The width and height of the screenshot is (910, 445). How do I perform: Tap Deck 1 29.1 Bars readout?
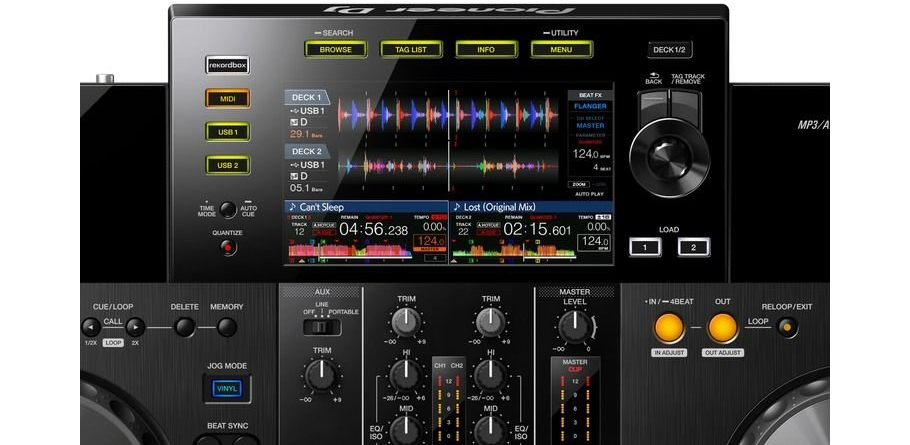306,134
